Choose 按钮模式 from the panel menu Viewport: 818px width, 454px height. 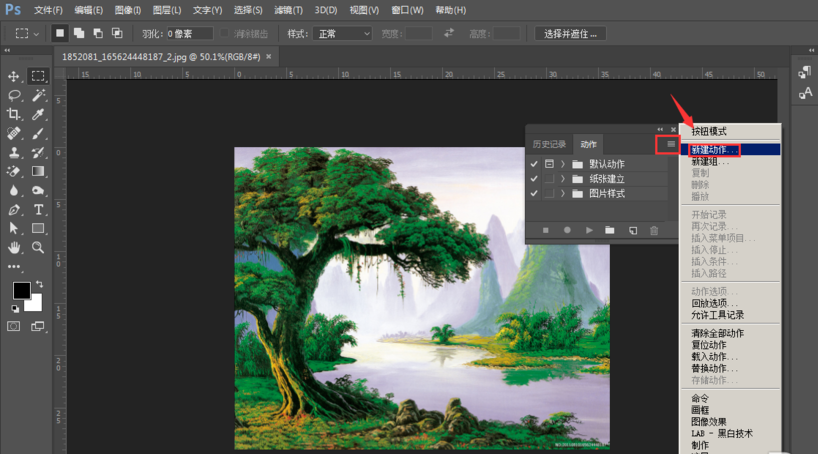(730, 131)
